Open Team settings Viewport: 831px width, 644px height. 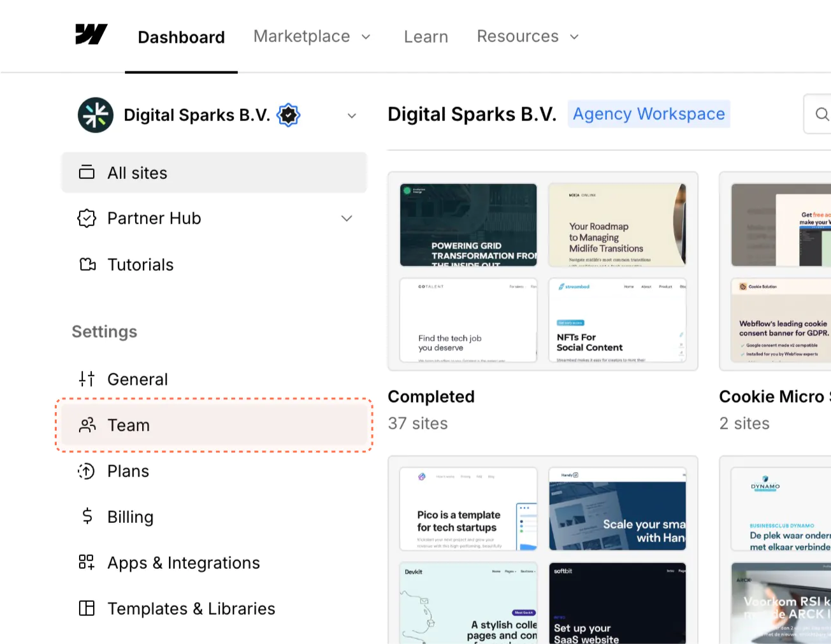[x=214, y=425]
